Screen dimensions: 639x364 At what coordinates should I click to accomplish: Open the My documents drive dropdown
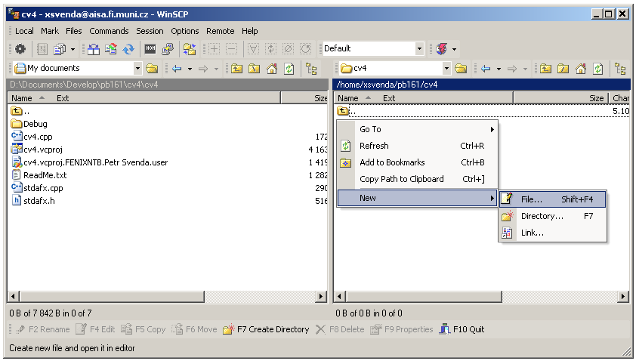coord(137,68)
